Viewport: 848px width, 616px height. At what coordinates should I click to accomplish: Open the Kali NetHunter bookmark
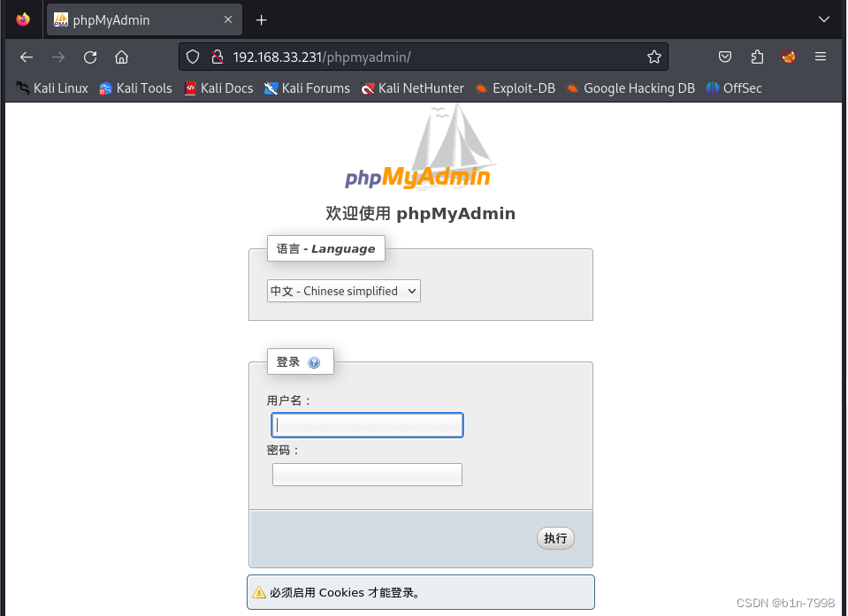pos(412,88)
